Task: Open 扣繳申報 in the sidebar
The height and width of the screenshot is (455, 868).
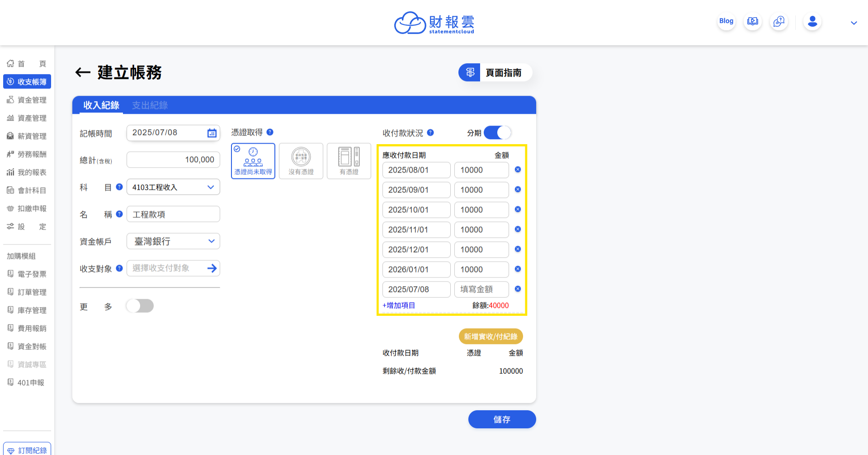Action: 27,208
